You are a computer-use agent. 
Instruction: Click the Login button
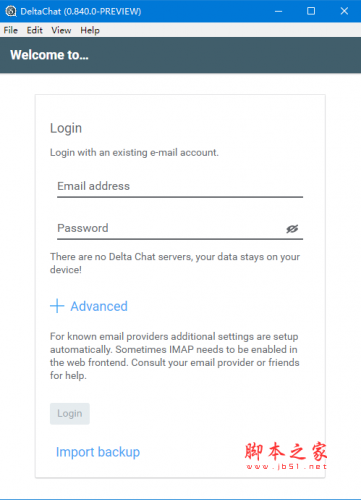70,414
